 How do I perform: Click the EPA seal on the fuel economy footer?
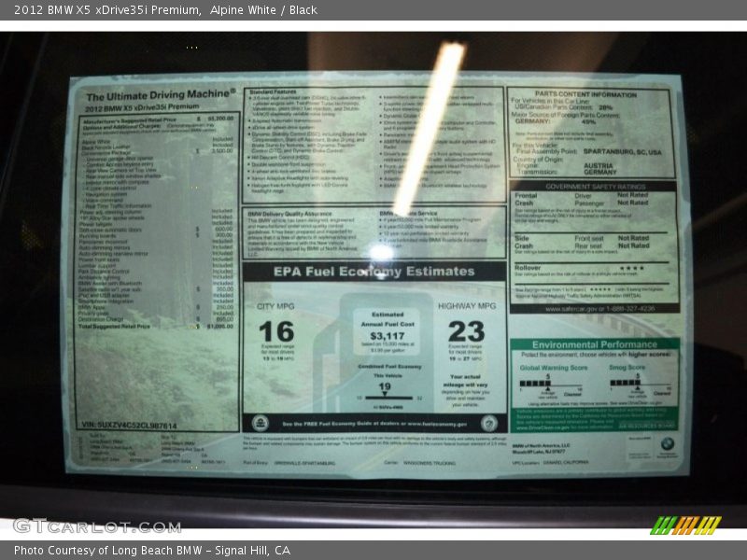261,423
